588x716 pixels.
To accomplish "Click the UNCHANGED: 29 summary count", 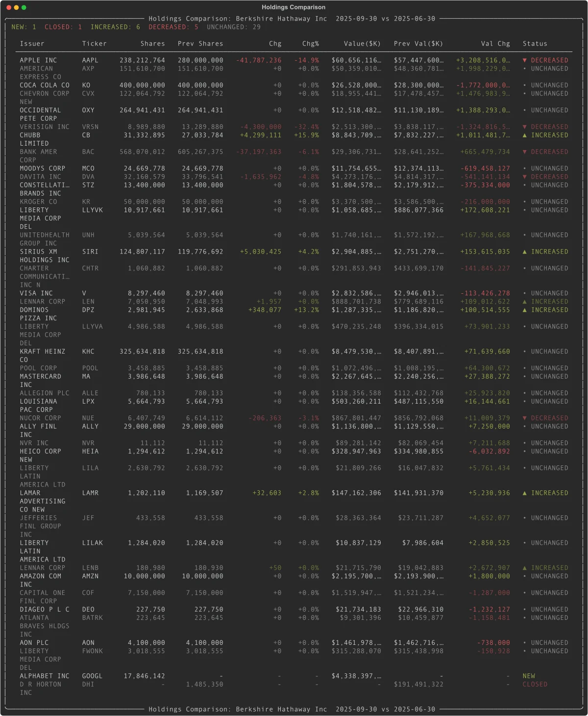I will [x=234, y=27].
